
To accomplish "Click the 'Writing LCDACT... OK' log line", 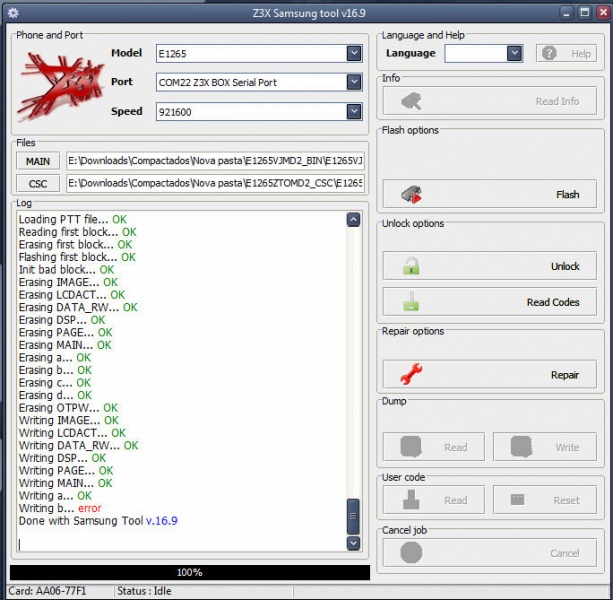I will coord(72,433).
